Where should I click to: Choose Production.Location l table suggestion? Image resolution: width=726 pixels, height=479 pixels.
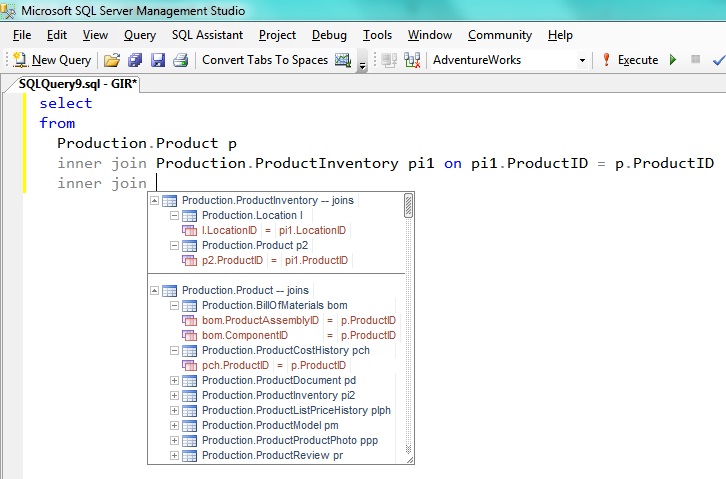coord(252,216)
